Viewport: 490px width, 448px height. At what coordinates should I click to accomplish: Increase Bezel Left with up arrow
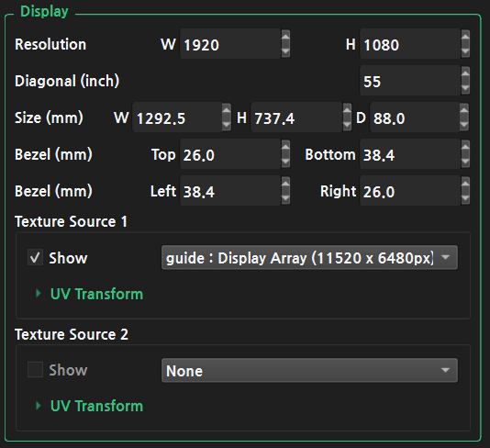(x=285, y=184)
